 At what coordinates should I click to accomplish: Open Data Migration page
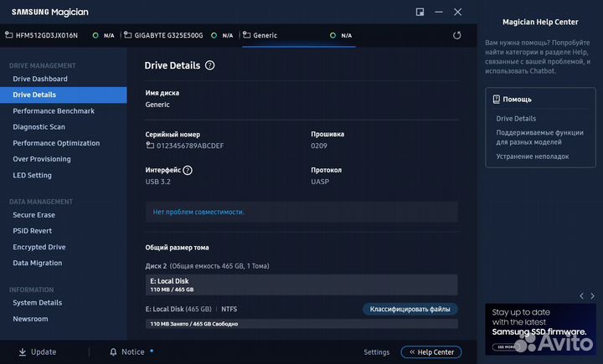coord(38,263)
